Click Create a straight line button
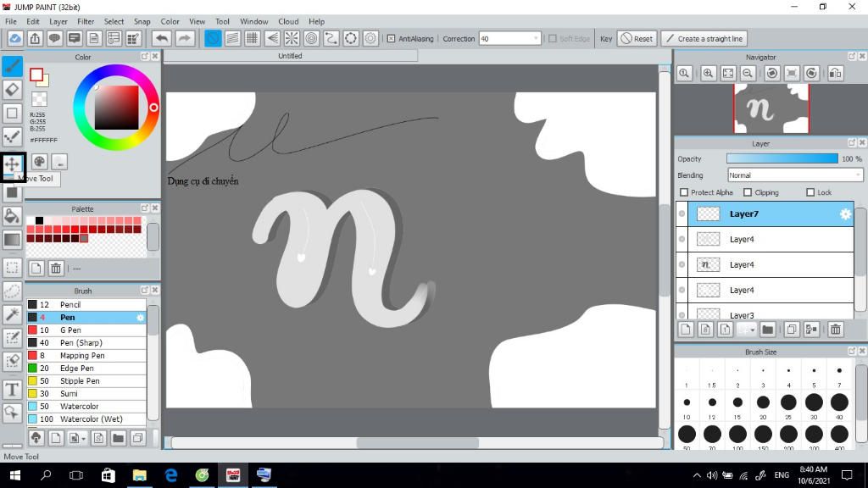The image size is (868, 488). tap(704, 39)
